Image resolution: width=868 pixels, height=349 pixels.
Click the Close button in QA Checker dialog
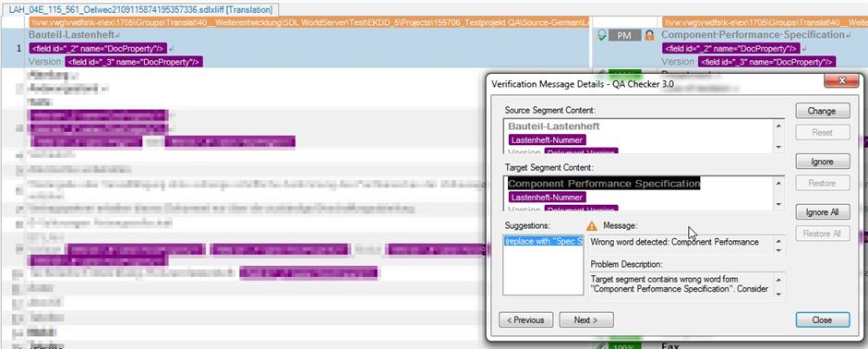tap(822, 319)
